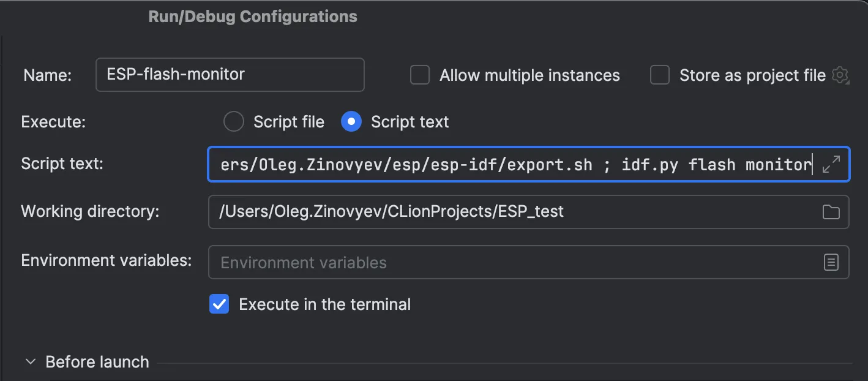Collapse the Before launch section chevron
Image resolution: width=868 pixels, height=381 pixels.
30,362
